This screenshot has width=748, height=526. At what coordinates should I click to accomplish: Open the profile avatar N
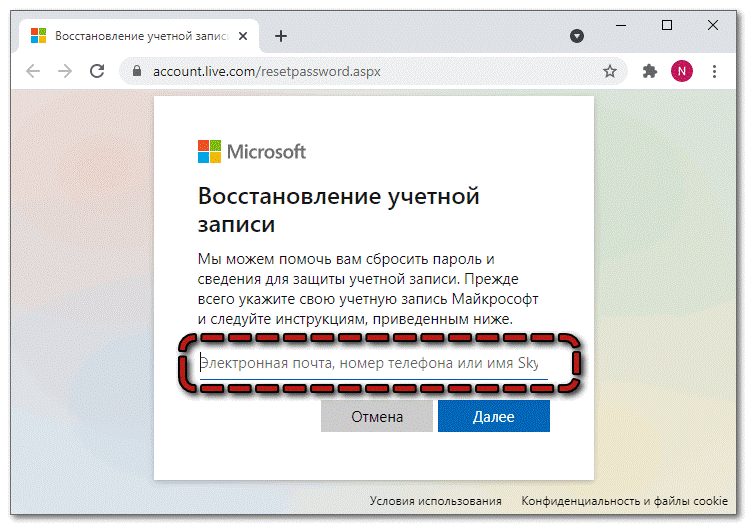(682, 71)
